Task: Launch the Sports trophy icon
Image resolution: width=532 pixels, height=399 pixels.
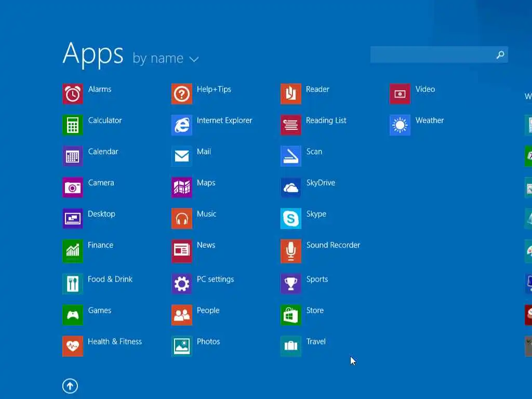Action: tap(291, 284)
